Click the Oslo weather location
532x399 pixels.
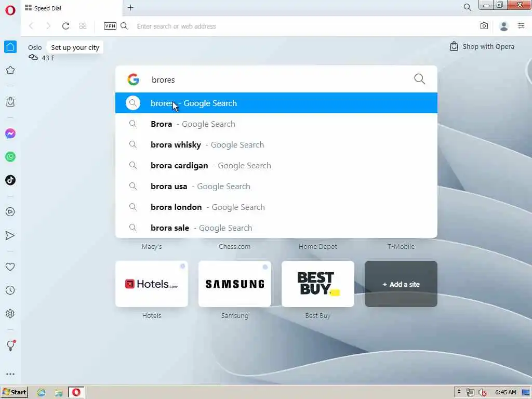pos(35,47)
